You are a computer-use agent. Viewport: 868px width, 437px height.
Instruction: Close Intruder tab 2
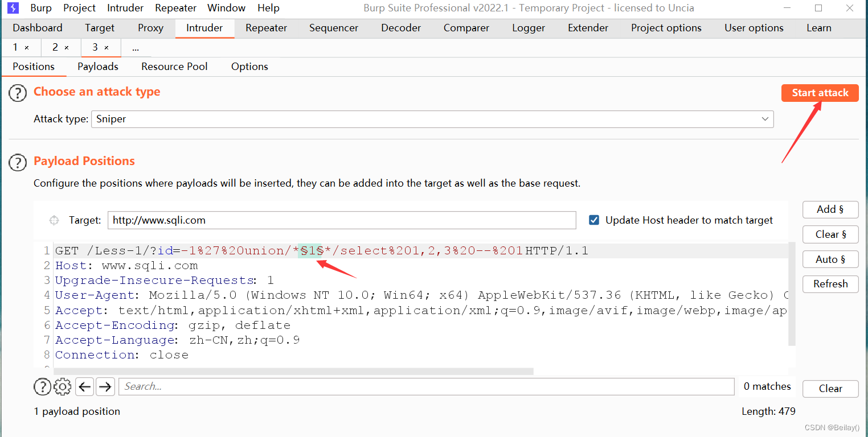[x=67, y=48]
